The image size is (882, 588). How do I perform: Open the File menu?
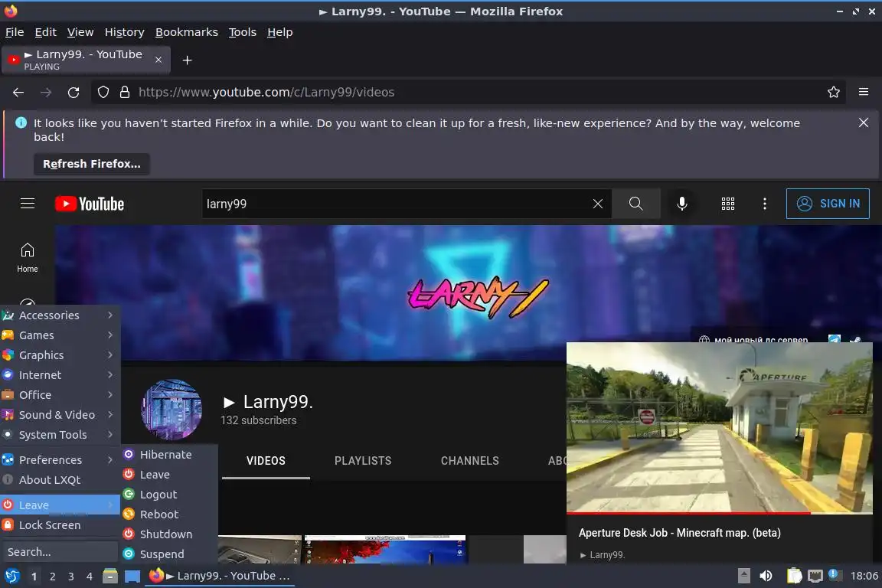(15, 32)
